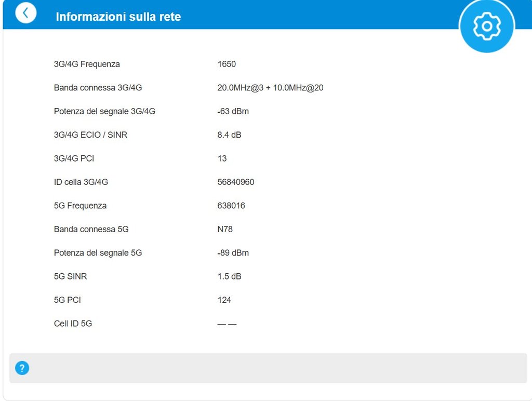Select the '5G PCI' label
Viewport: 532px width, 401px height.
(x=67, y=300)
